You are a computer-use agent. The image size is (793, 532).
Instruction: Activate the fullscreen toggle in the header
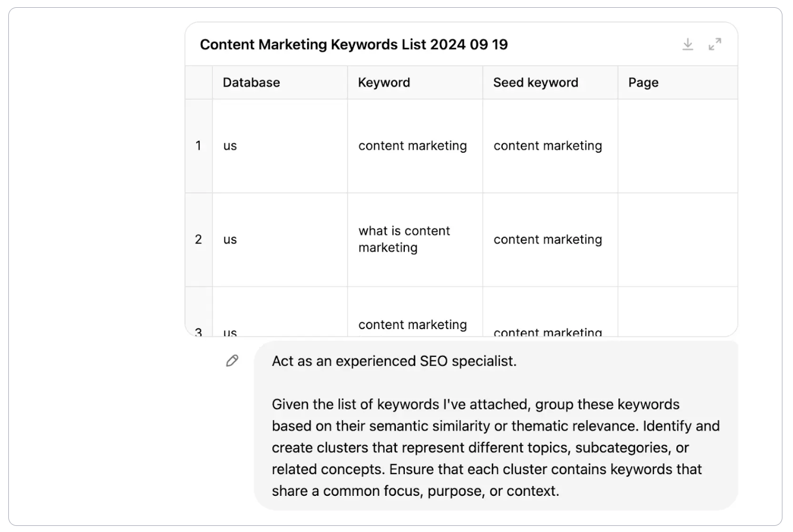pyautogui.click(x=715, y=44)
